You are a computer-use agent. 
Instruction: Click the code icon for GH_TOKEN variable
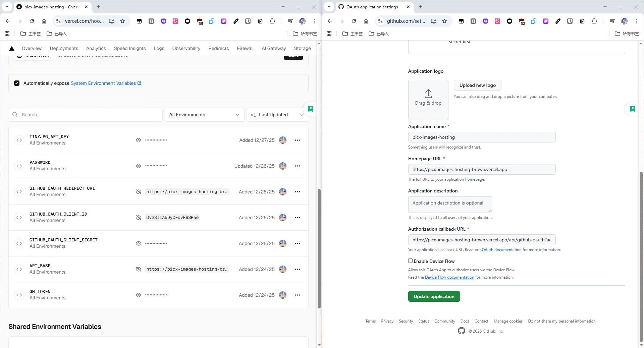19,295
